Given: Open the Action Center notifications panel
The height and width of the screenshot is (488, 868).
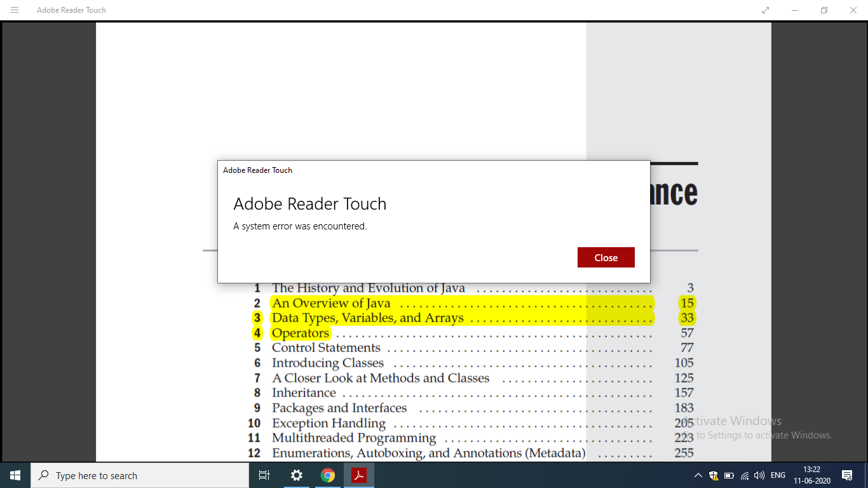Looking at the screenshot, I should point(847,475).
